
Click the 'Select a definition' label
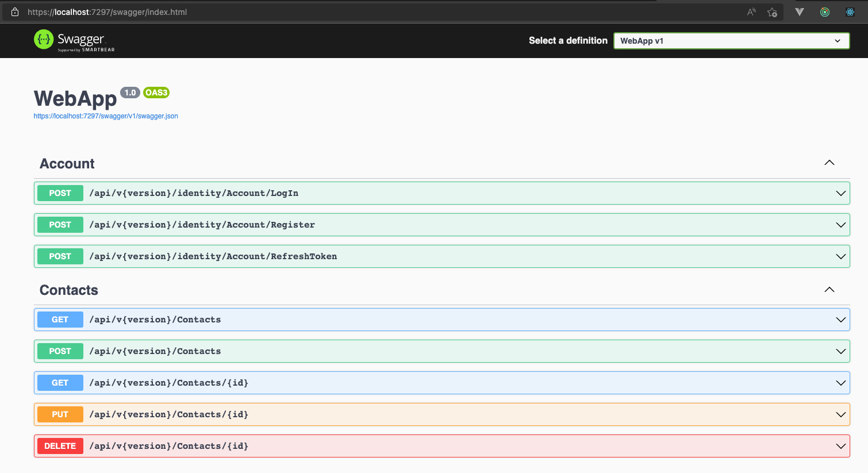(x=568, y=41)
